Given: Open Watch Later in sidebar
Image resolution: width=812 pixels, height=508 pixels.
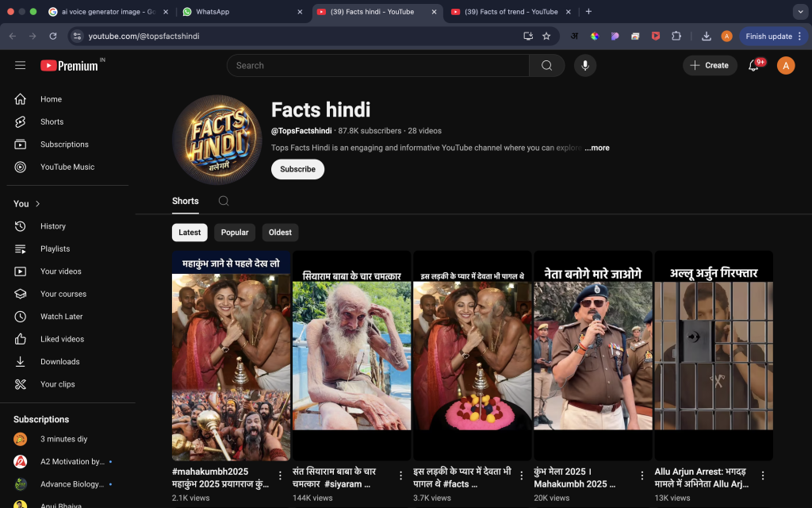Looking at the screenshot, I should 61,317.
